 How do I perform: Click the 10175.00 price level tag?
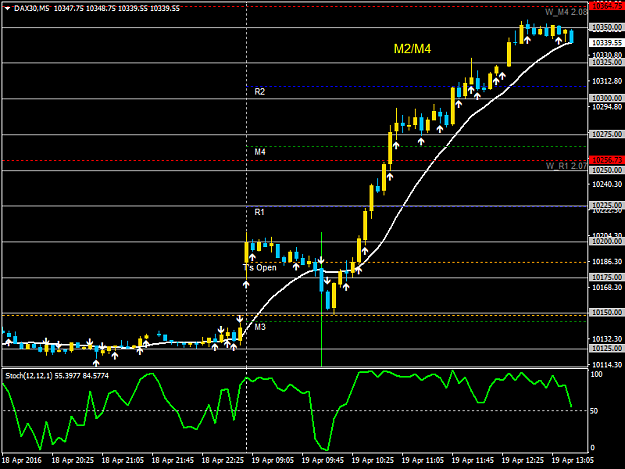pos(607,277)
